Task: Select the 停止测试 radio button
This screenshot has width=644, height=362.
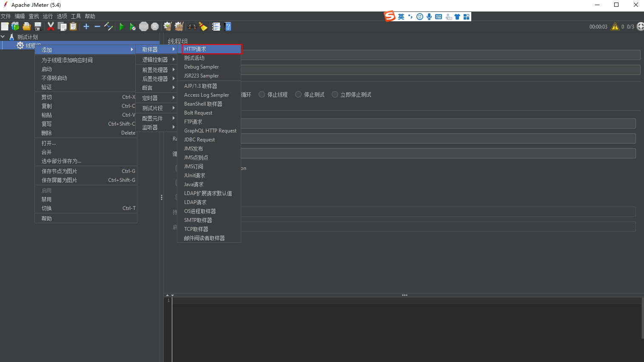Action: pyautogui.click(x=299, y=95)
